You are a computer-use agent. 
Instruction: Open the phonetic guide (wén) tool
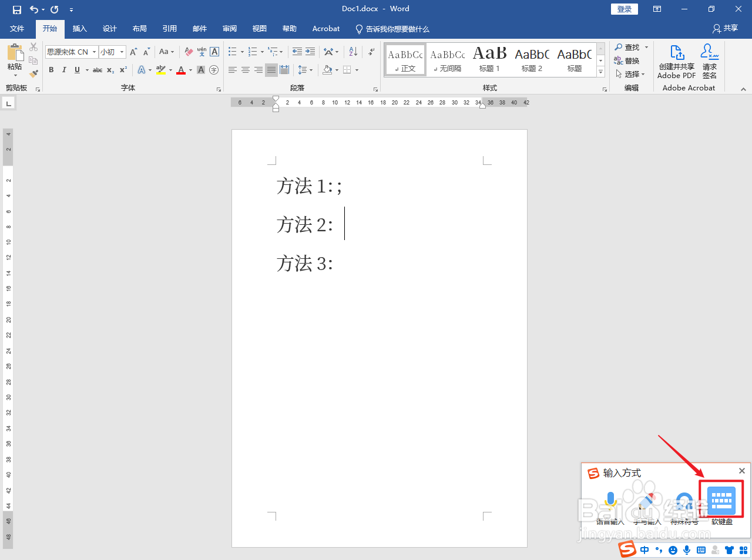[202, 52]
